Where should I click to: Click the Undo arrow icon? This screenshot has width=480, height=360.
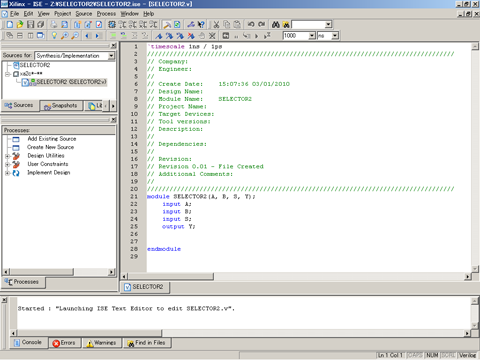click(x=251, y=24)
